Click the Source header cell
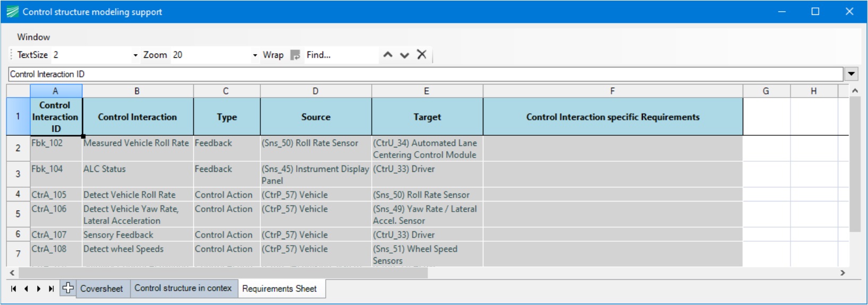868x305 pixels. (x=316, y=117)
